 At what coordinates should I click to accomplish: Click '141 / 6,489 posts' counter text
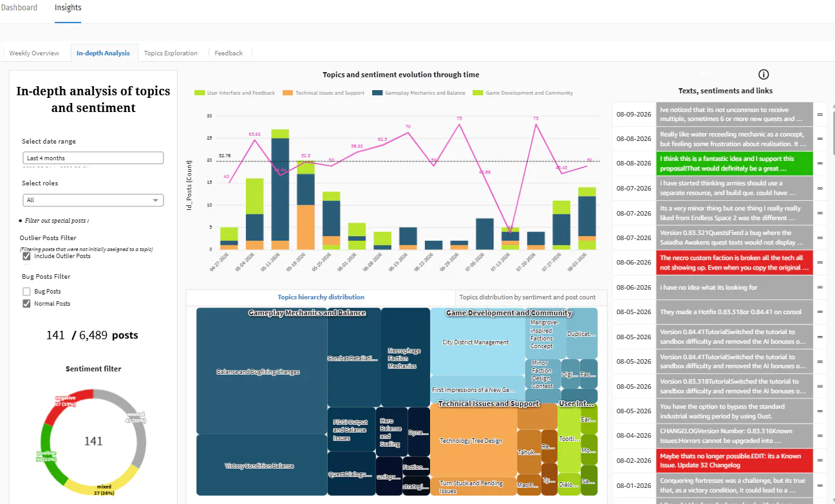click(x=92, y=335)
